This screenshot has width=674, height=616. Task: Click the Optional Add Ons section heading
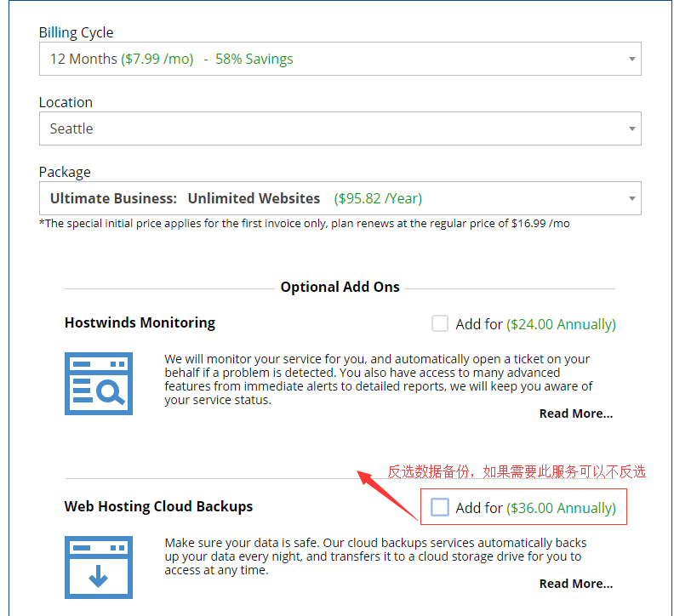340,287
